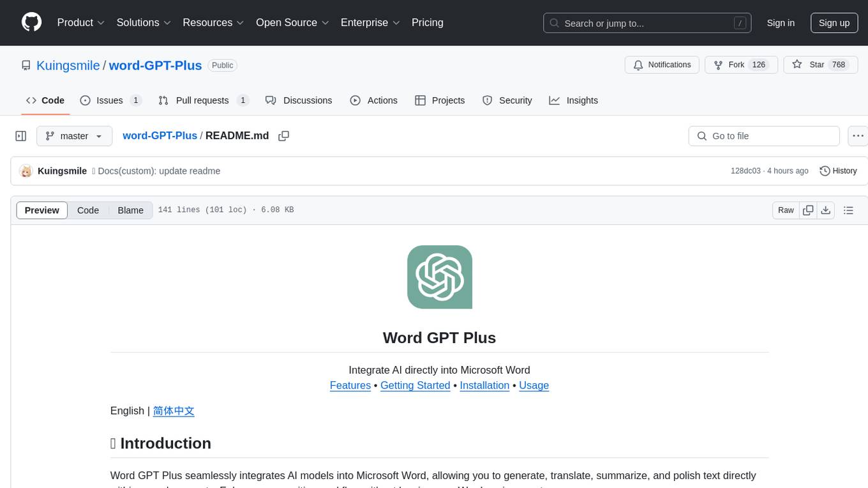Expand the Product menu
This screenshot has width=868, height=488.
pos(81,22)
